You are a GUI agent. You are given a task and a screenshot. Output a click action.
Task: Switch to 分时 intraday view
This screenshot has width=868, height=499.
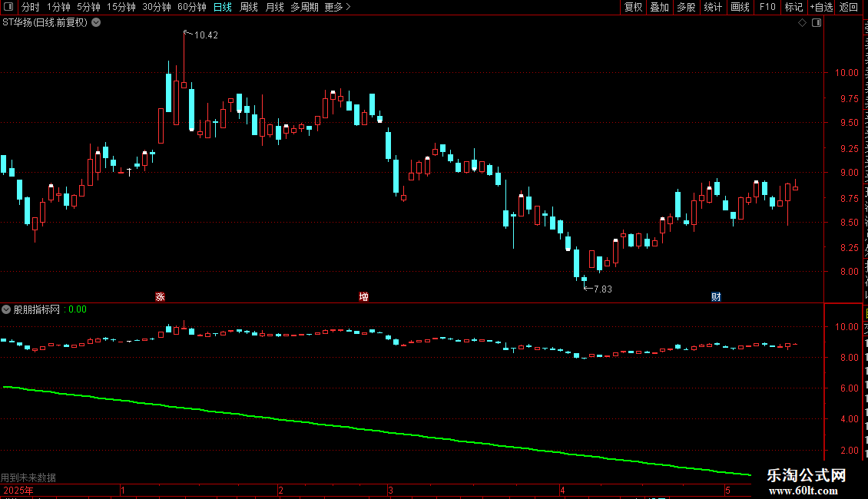pos(31,7)
